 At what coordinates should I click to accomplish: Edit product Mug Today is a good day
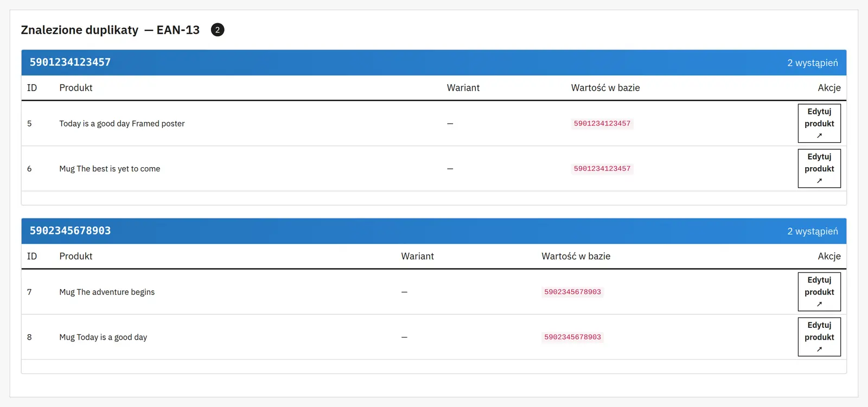[819, 336]
